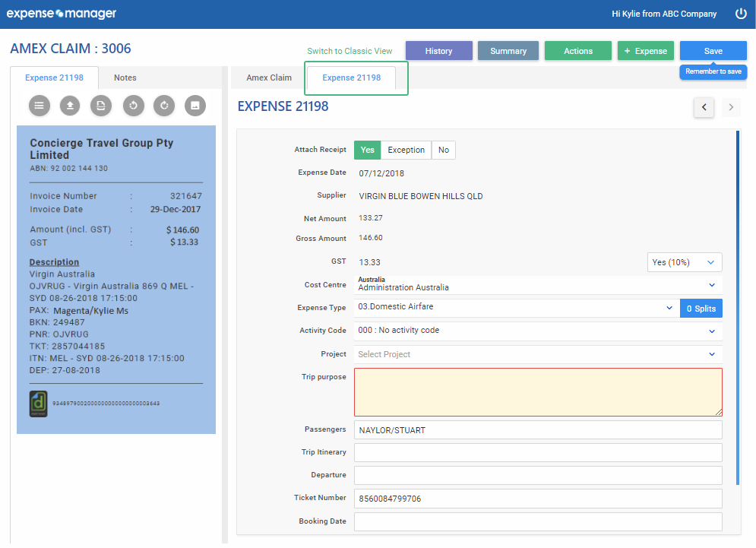Click the green Actions button
756x548 pixels.
[578, 51]
